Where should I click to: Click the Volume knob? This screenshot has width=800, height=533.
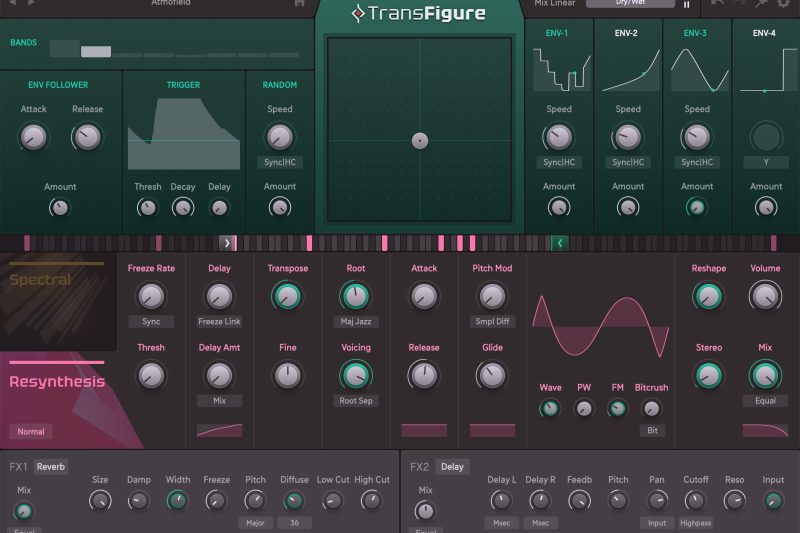point(765,296)
